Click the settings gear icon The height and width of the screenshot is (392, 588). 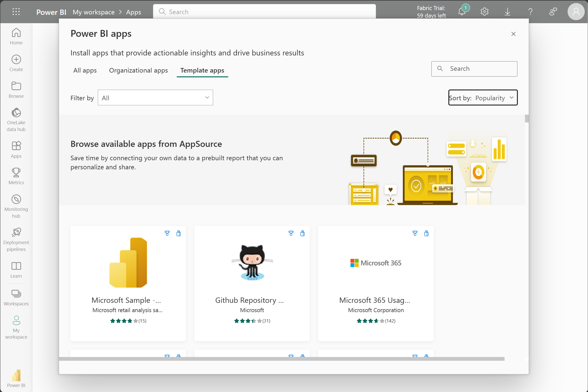click(x=485, y=12)
